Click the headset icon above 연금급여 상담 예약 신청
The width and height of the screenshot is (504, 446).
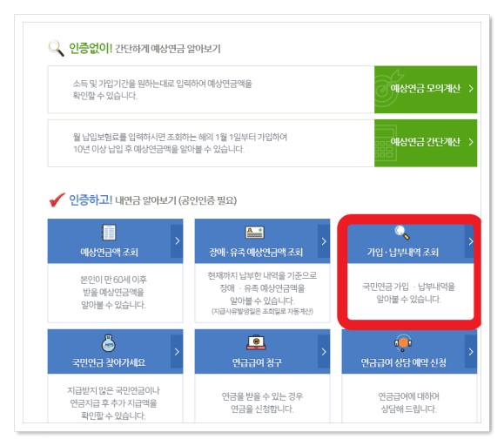click(x=403, y=343)
